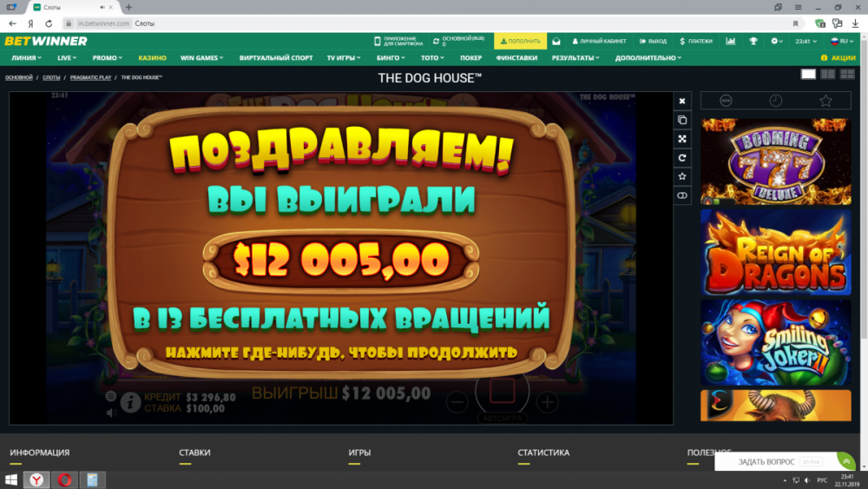Screen dimensions: 868x489
Task: Open Виртуальный спорт section
Action: pos(276,57)
